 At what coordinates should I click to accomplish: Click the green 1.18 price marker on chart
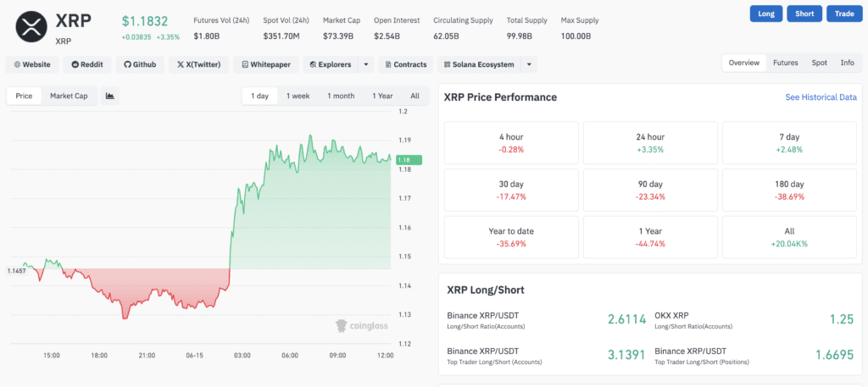[x=409, y=160]
